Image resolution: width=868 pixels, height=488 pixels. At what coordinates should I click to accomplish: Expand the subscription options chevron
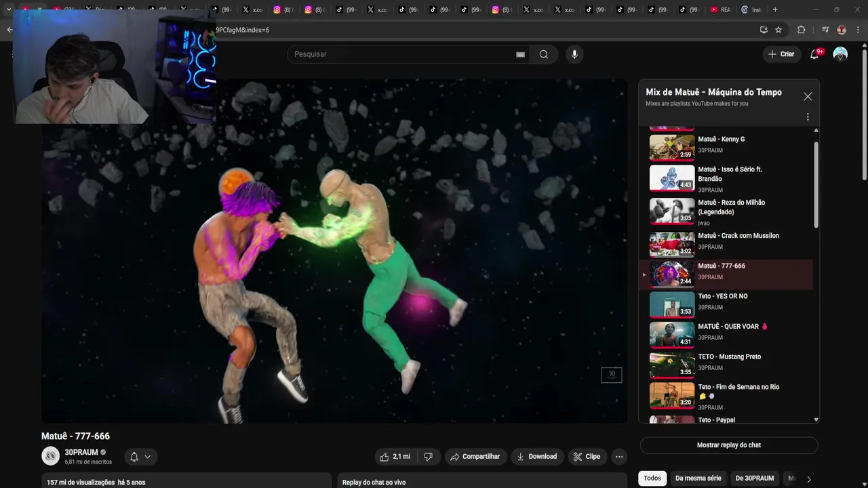[x=147, y=457]
